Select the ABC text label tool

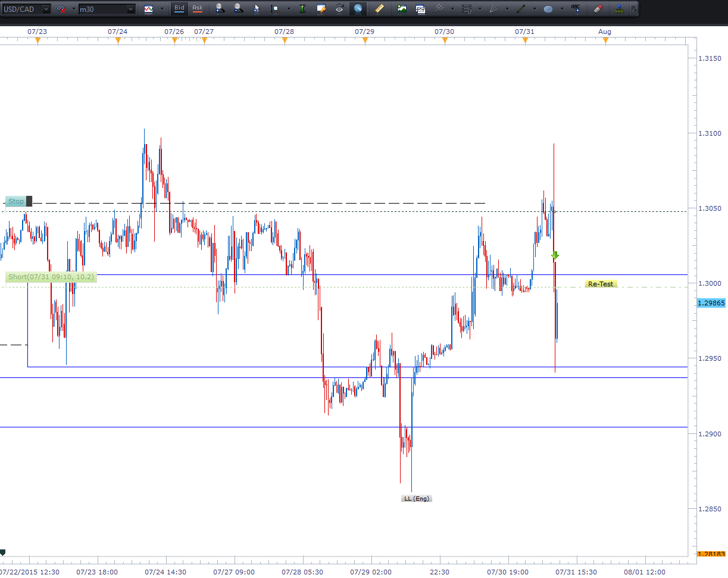576,8
